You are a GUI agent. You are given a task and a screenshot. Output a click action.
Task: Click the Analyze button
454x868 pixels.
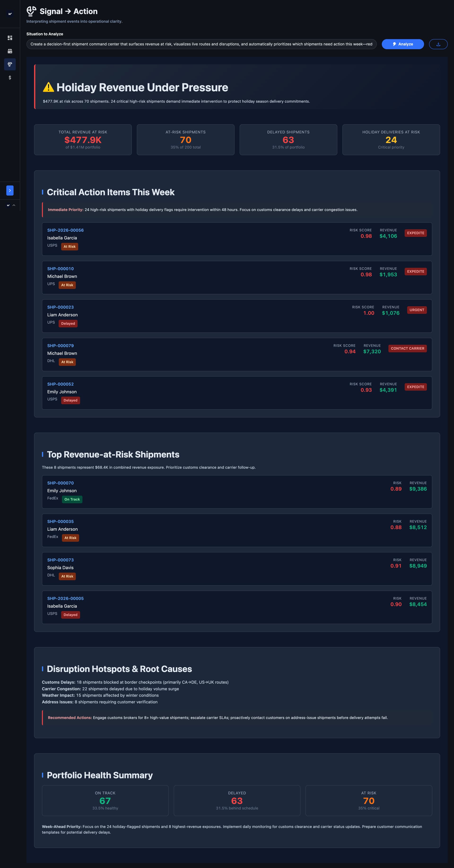(402, 44)
